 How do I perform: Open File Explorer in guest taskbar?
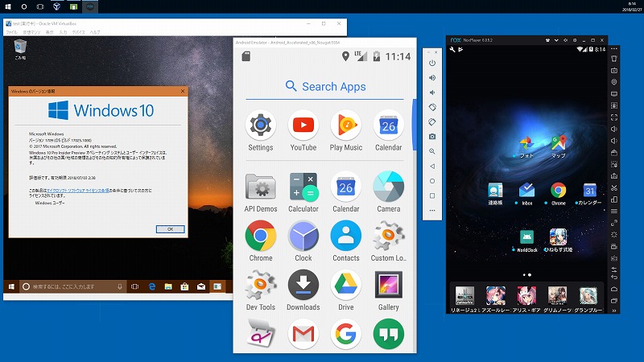pyautogui.click(x=168, y=286)
